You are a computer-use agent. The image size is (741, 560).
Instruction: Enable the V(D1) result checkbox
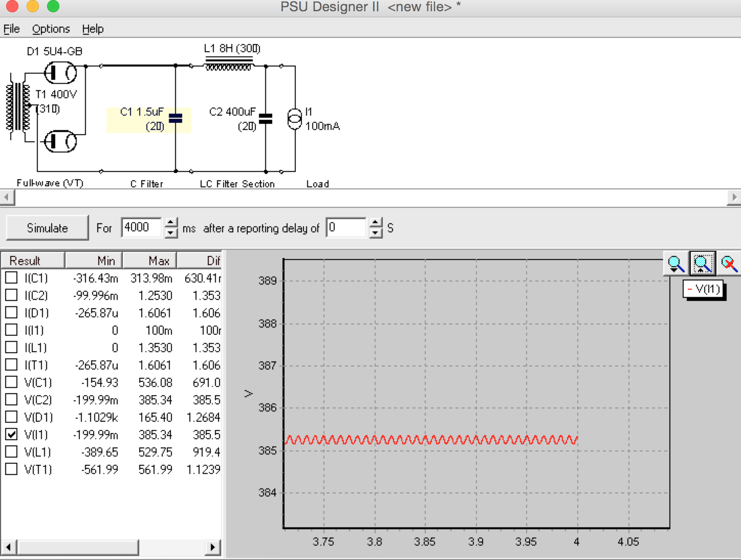click(11, 417)
